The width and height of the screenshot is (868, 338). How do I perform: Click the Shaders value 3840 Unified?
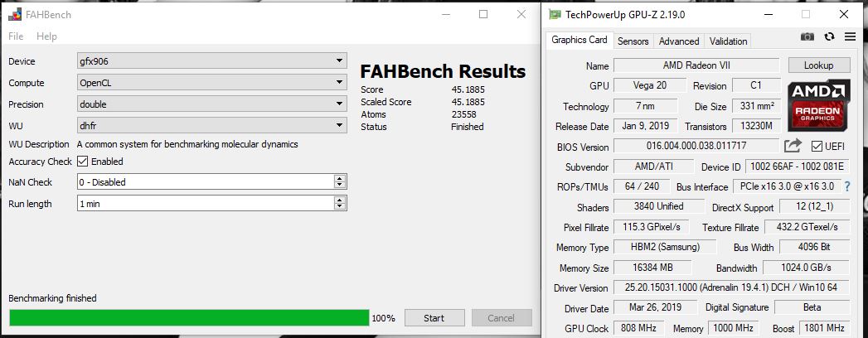(x=658, y=206)
